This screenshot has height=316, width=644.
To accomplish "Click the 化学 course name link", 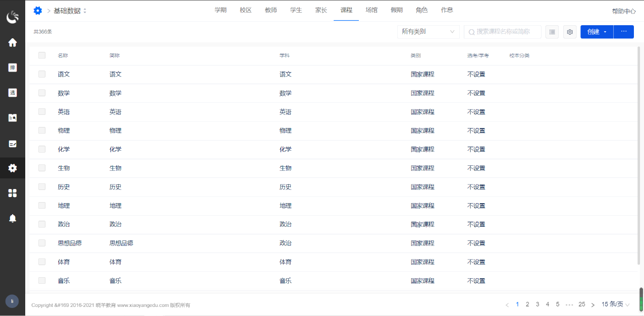I will 64,149.
